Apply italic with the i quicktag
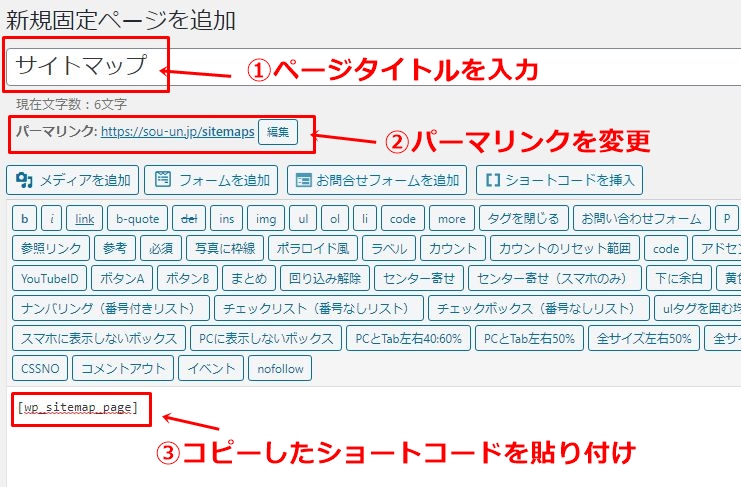This screenshot has height=487, width=741. [52, 218]
